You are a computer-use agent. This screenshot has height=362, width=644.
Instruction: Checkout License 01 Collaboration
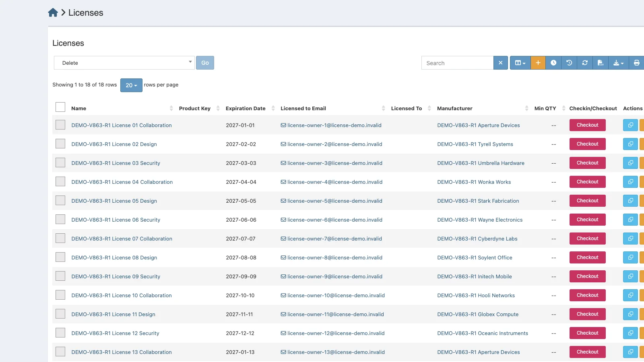click(x=587, y=125)
